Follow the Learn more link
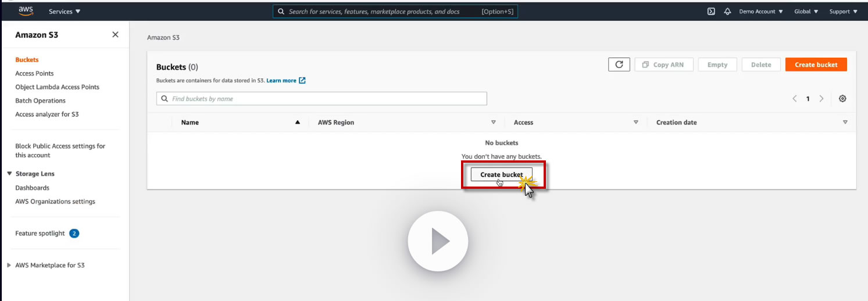 281,80
